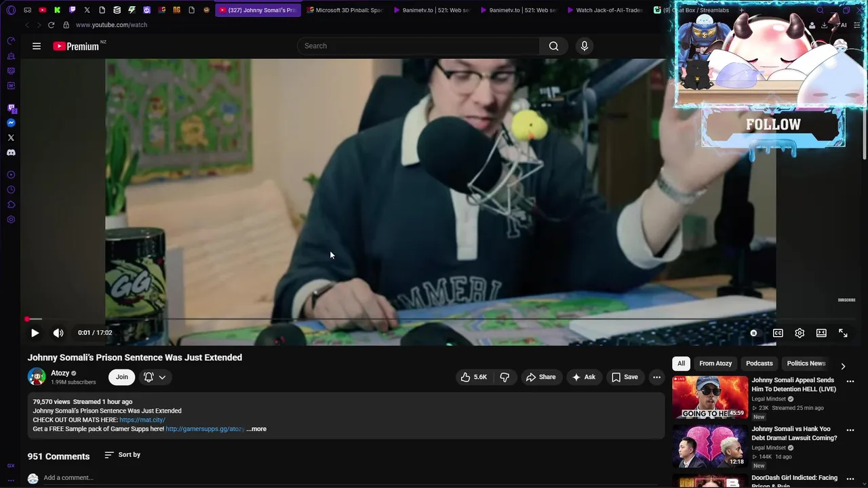Open the comments Sort by menu
Screen dimensions: 868x488
coord(123,455)
